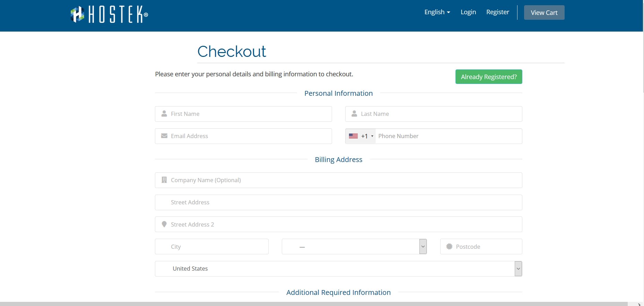Go to the Register page
644x306 pixels.
(x=498, y=12)
